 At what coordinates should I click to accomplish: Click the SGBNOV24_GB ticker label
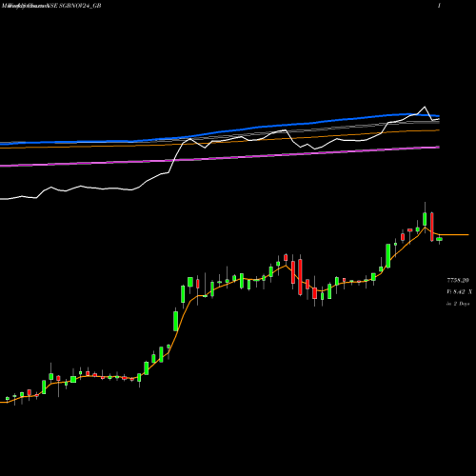coord(79,6)
